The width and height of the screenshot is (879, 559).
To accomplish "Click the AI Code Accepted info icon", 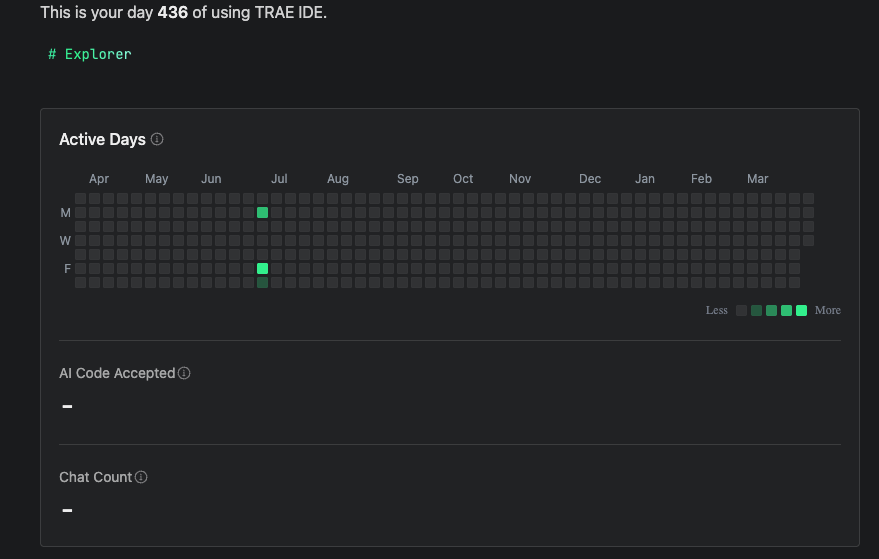I will [x=184, y=373].
